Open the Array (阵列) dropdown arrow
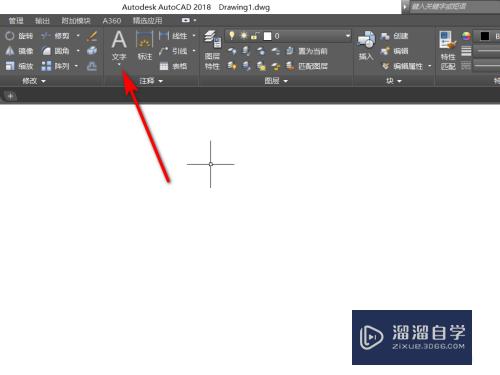The image size is (500, 375). (76, 66)
